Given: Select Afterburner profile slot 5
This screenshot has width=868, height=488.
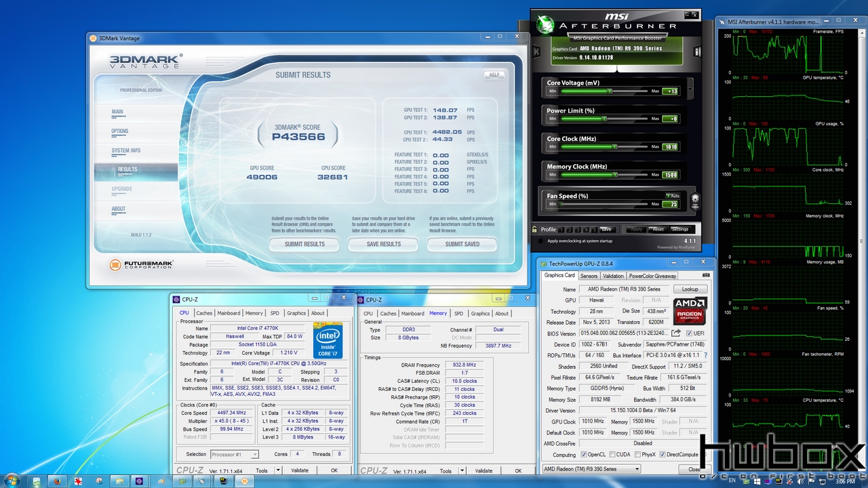Looking at the screenshot, I should [x=594, y=229].
